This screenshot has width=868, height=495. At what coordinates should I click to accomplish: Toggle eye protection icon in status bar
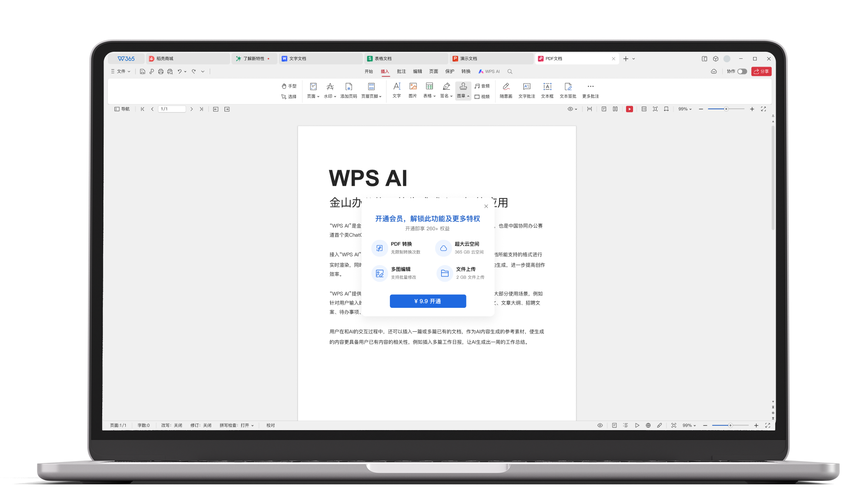click(x=600, y=425)
